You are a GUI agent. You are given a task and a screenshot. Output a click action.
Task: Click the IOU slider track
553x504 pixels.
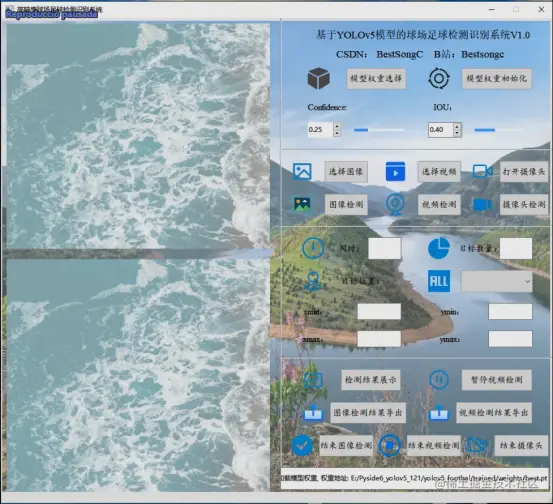click(499, 130)
